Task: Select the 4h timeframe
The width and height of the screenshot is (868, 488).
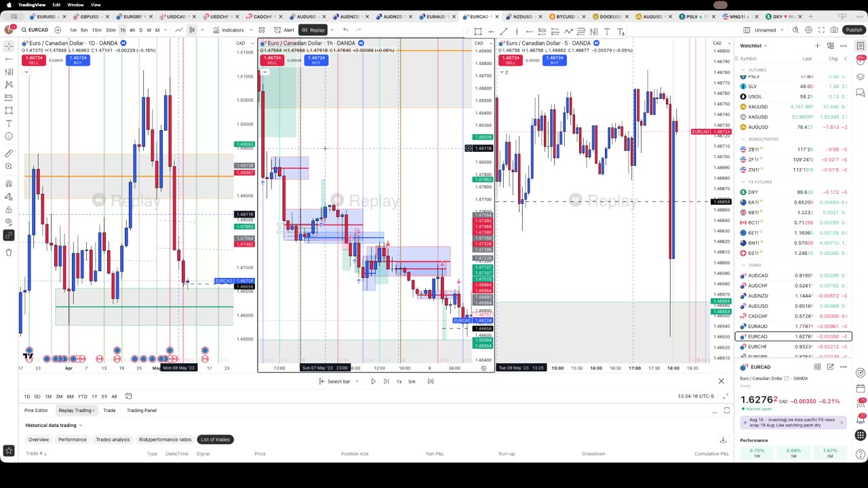Action: [132, 30]
